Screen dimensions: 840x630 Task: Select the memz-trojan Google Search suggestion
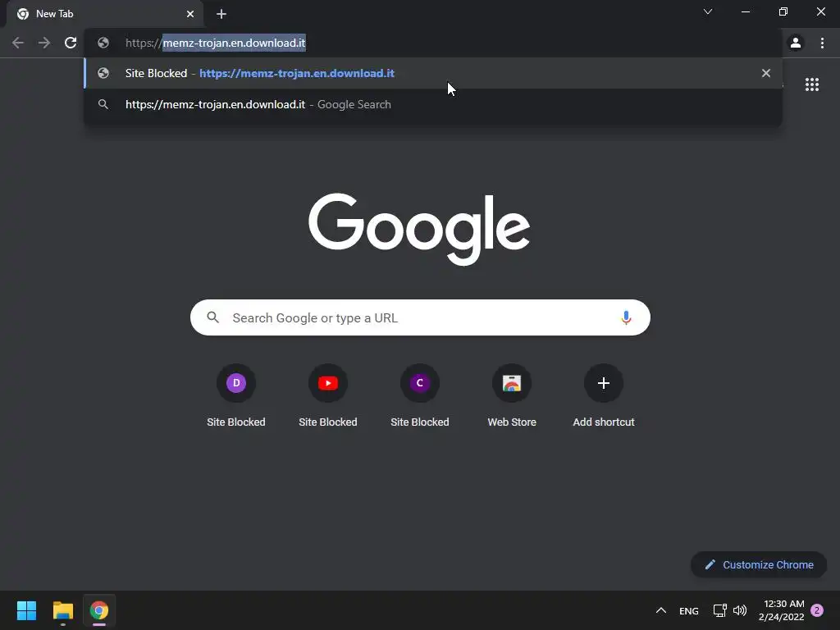[x=433, y=104]
